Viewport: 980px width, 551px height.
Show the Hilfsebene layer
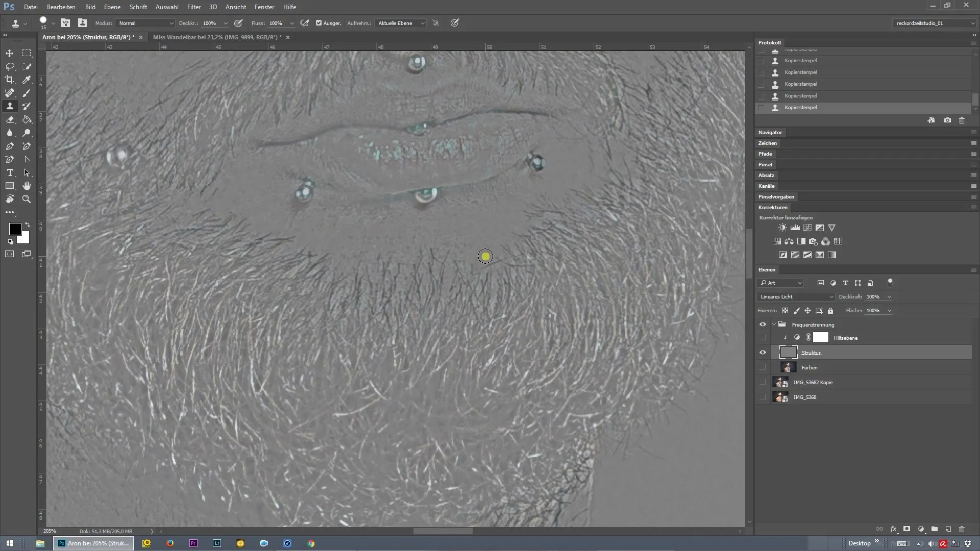coord(763,338)
